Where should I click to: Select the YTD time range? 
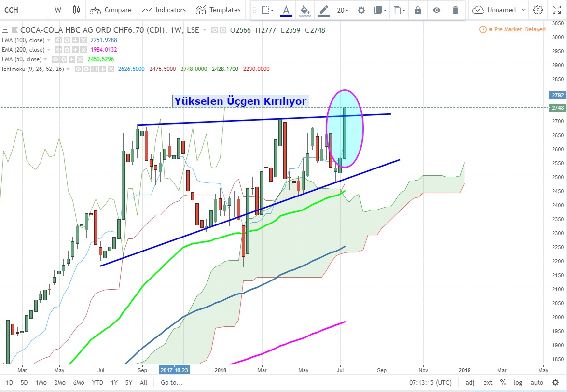pyautogui.click(x=97, y=383)
